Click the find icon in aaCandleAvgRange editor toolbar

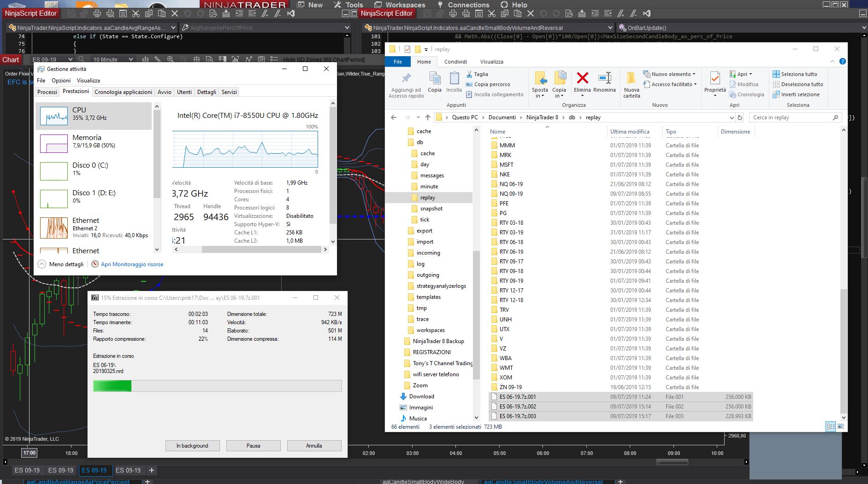(x=213, y=14)
